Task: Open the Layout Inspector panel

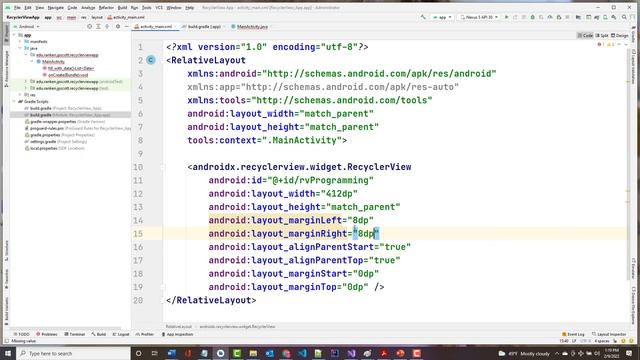Action: coord(609,334)
